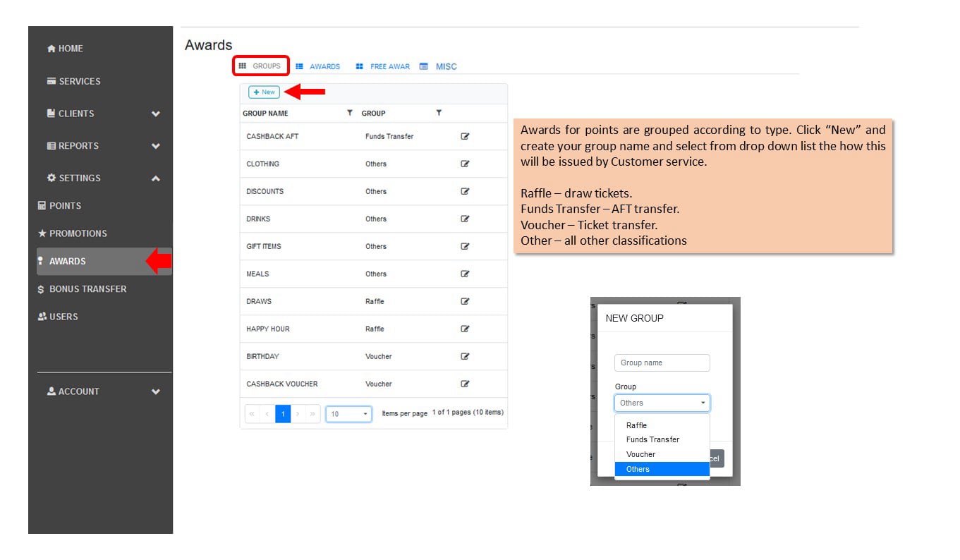Image resolution: width=960 pixels, height=560 pixels.
Task: Click HAPPY HOUR group name cell
Action: click(268, 329)
